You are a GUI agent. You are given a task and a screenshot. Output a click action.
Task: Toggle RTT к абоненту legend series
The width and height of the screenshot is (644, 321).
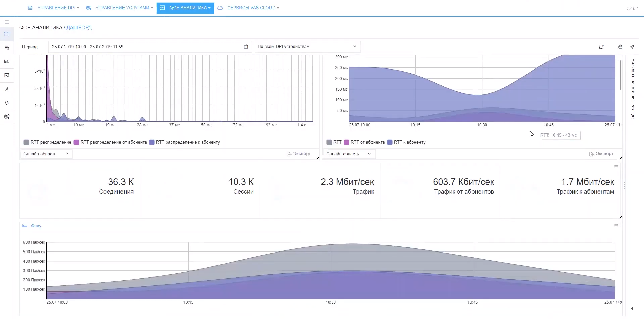pyautogui.click(x=406, y=142)
